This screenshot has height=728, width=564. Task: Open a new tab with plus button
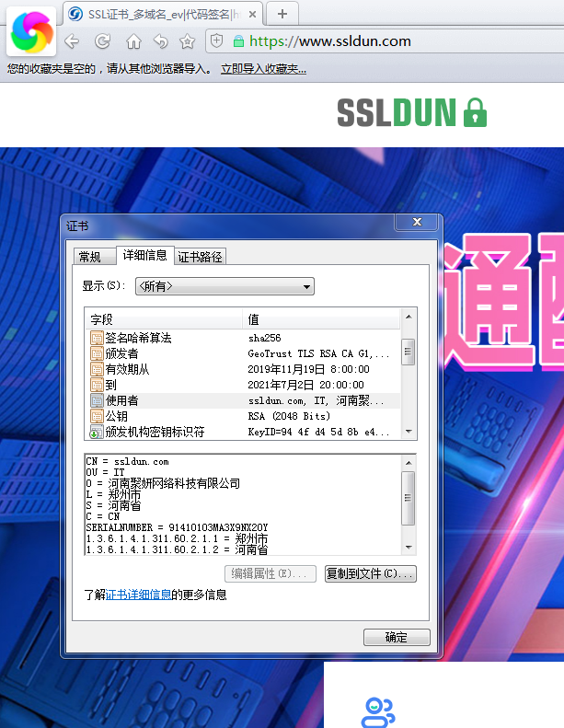pos(282,14)
